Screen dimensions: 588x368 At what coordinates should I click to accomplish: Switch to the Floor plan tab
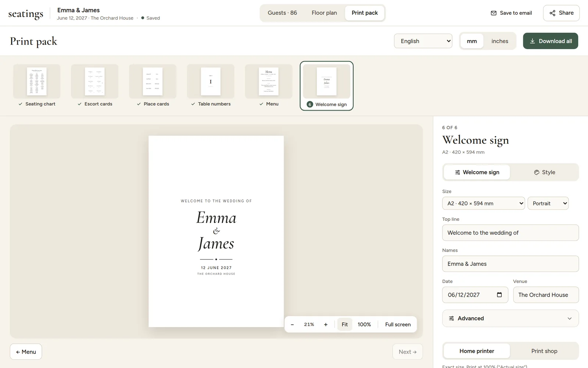coord(324,13)
